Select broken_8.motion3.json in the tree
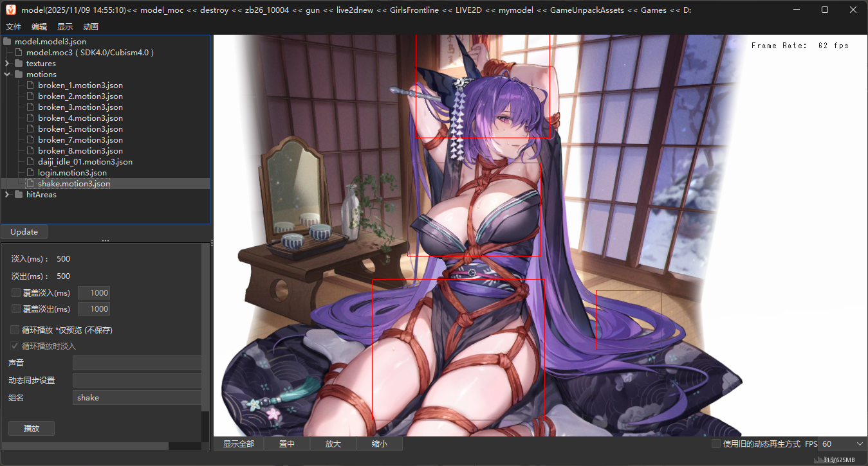This screenshot has width=868, height=466. [x=80, y=150]
